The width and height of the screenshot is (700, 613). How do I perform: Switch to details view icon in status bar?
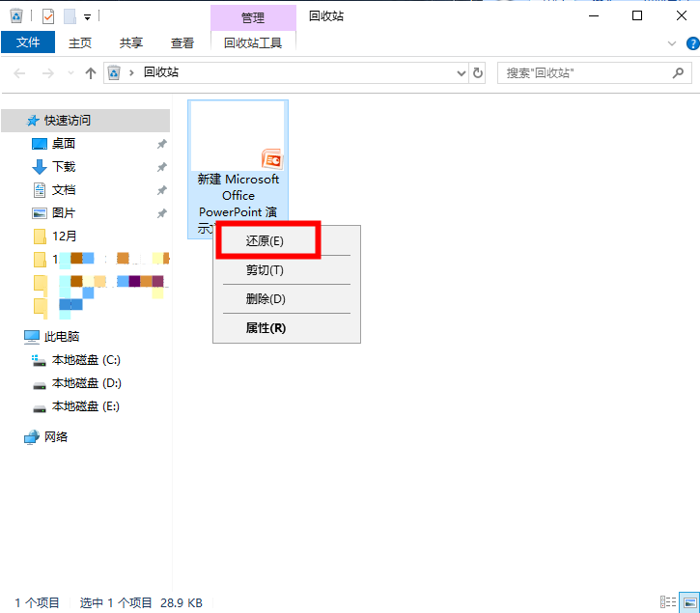click(x=668, y=602)
